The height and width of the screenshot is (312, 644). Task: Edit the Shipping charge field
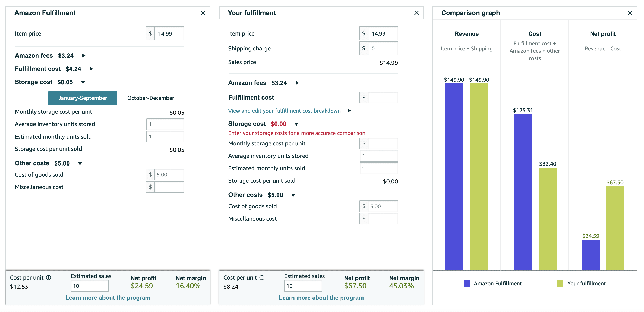383,48
